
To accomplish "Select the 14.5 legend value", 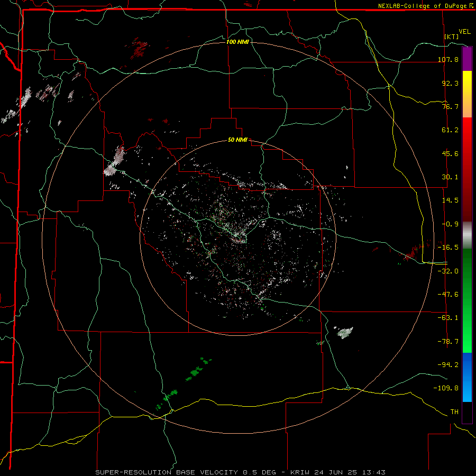I will click(450, 200).
